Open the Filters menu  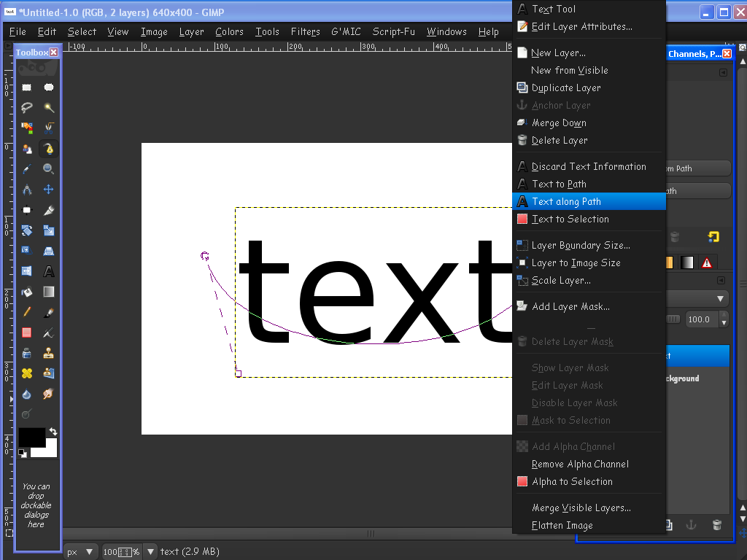click(305, 31)
